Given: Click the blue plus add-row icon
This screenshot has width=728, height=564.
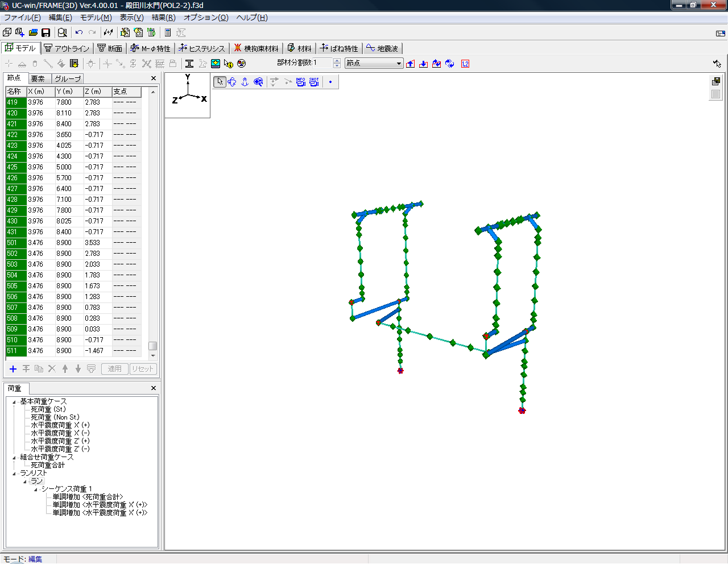Looking at the screenshot, I should point(13,369).
